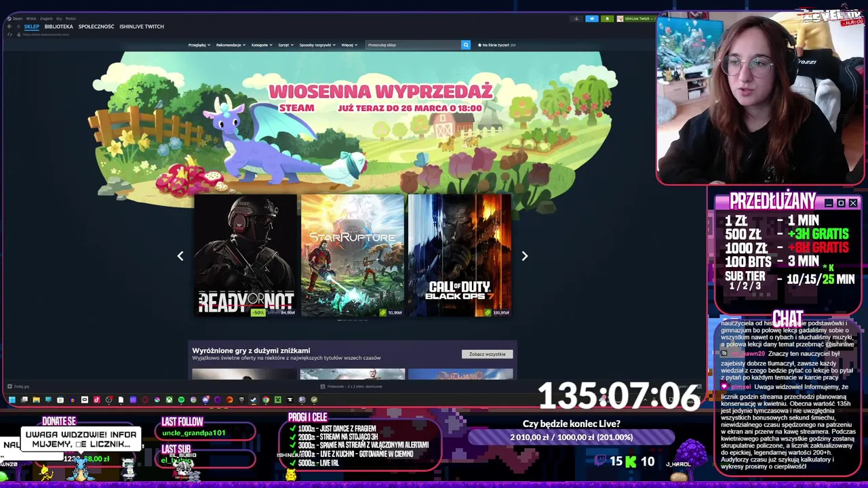The width and height of the screenshot is (868, 488).
Task: Click the 5000zł Live IRL goal
Action: coord(318,462)
